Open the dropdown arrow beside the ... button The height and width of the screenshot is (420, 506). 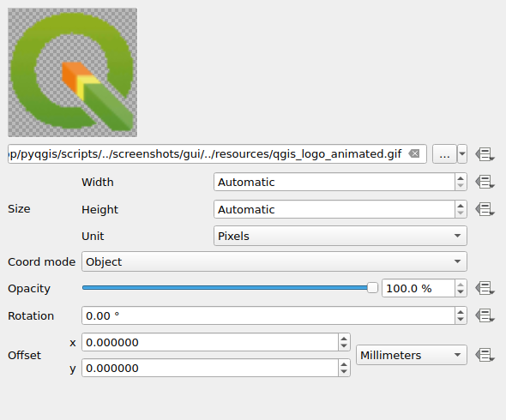[462, 154]
